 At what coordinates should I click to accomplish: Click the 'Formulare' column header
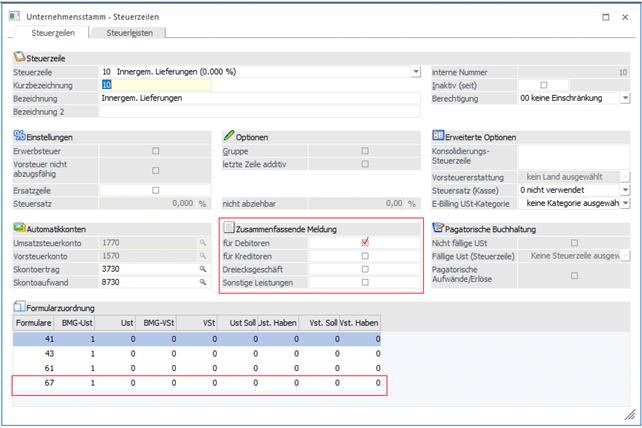pos(34,323)
